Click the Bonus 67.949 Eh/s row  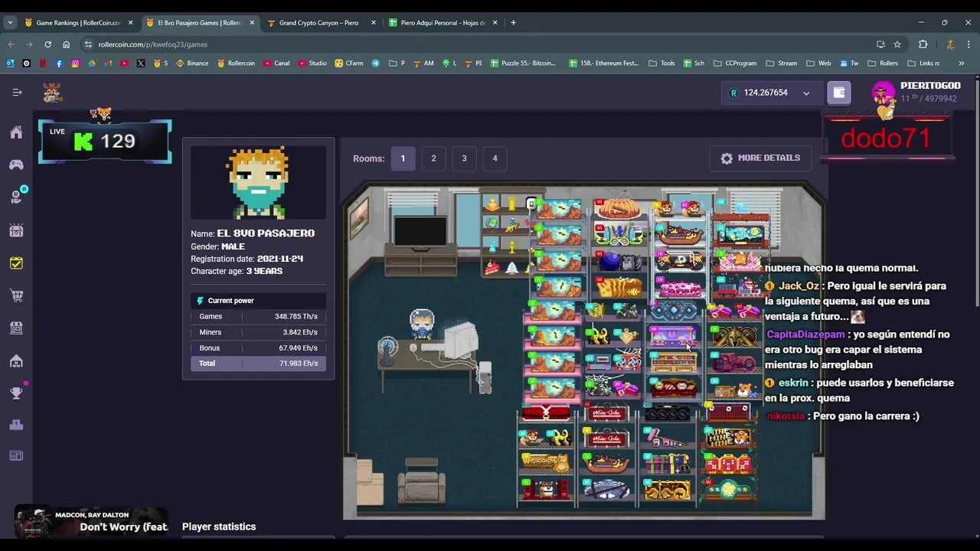point(258,348)
